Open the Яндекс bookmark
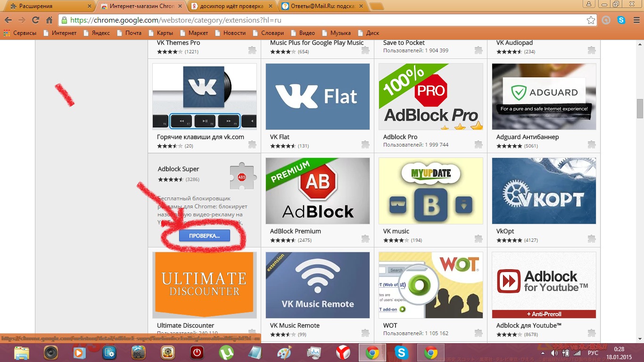 (97, 33)
